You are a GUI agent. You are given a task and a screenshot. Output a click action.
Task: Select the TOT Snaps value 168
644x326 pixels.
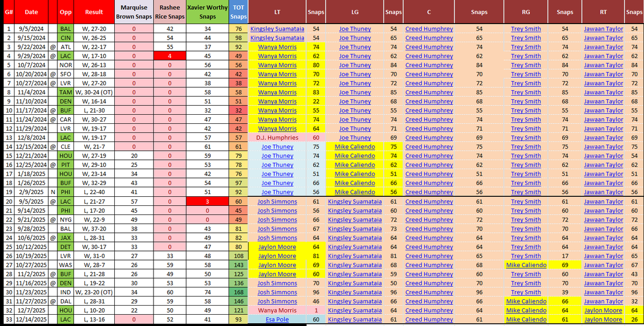coord(238,292)
